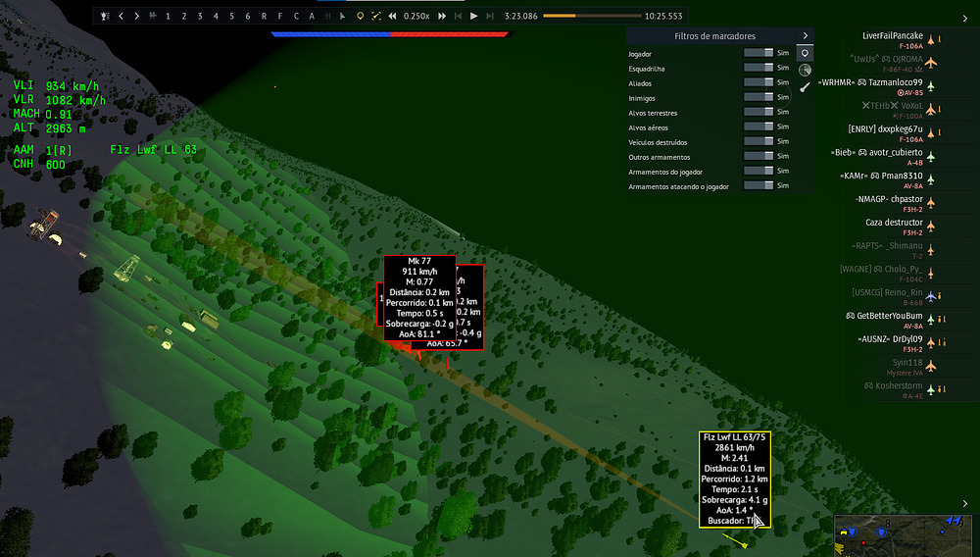Click the orange map marker icon in toolbar
The image size is (980, 557).
pos(360,16)
